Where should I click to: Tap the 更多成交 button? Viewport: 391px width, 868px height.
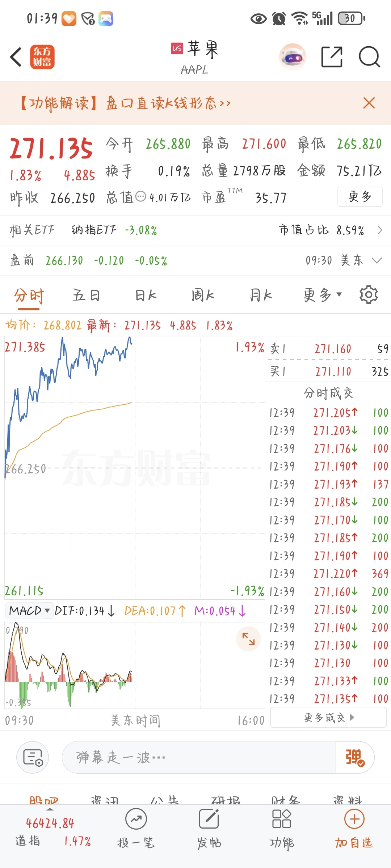pyautogui.click(x=329, y=718)
